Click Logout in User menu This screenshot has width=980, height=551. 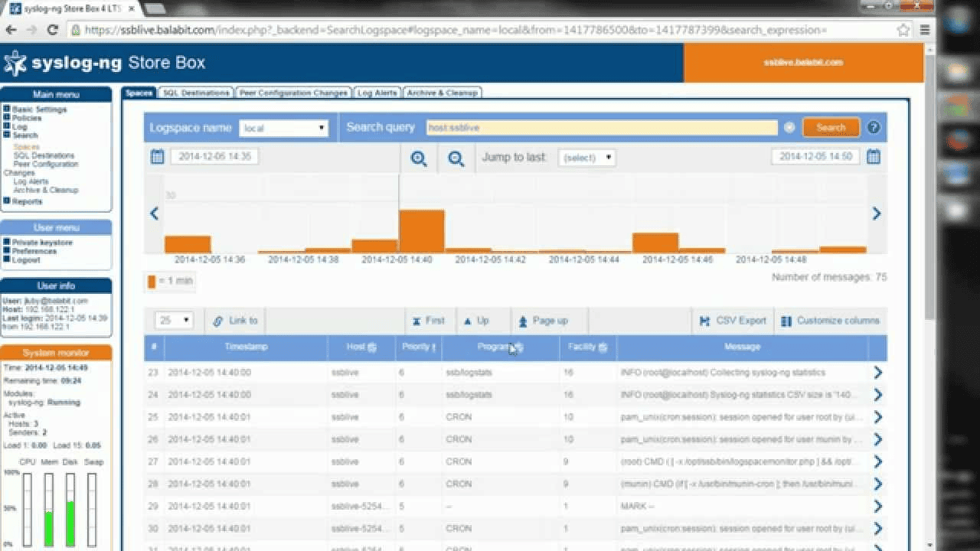(26, 259)
